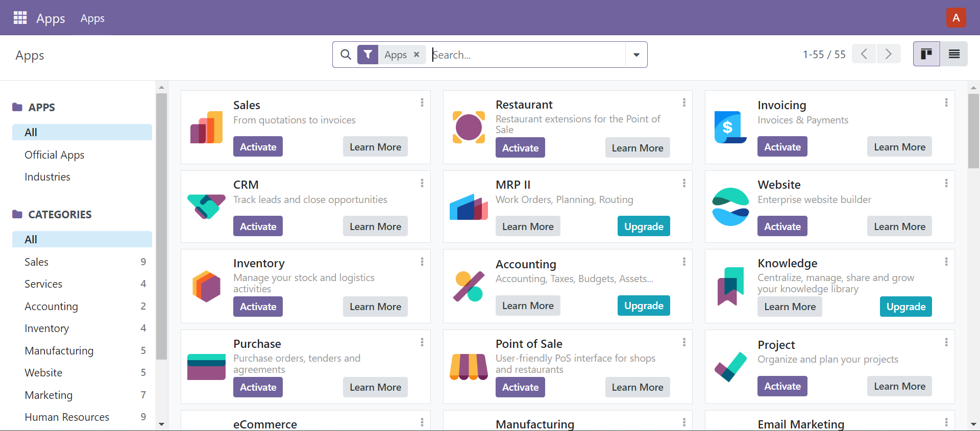
Task: Open the Restaurant card options menu
Action: [684, 103]
